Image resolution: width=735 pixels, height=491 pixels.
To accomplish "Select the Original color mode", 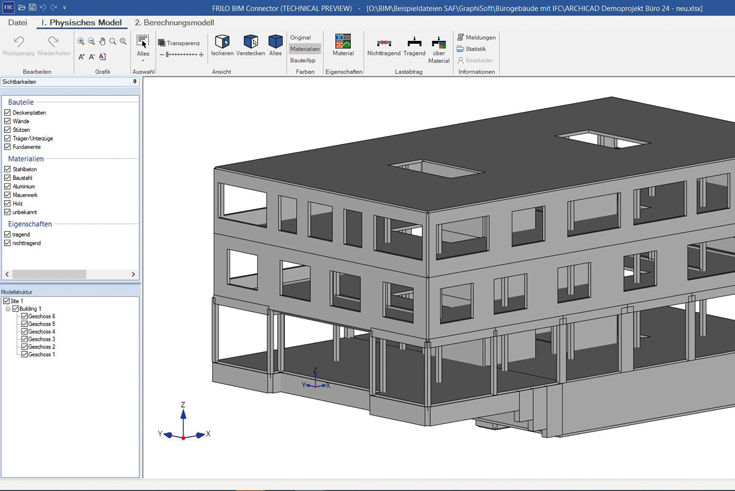I will click(301, 38).
